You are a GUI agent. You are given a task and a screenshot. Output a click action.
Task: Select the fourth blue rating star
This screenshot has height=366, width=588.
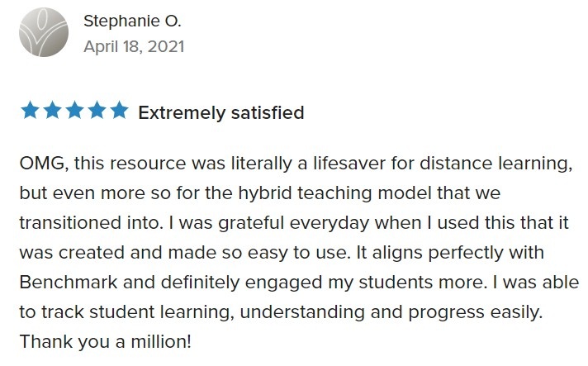[97, 111]
